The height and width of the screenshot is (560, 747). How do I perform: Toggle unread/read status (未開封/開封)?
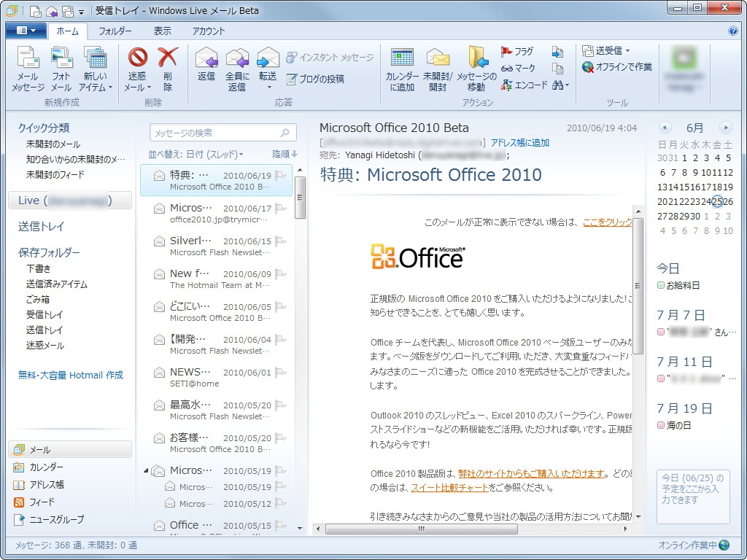[438, 69]
